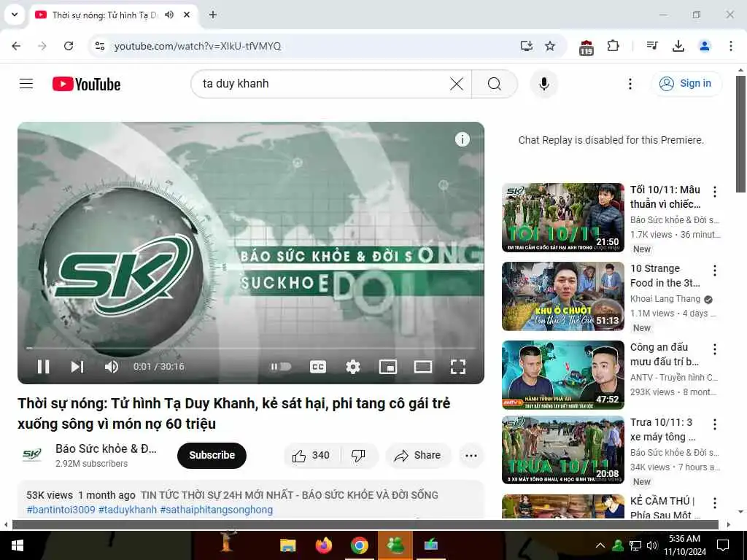The image size is (747, 560).
Task: Open video player settings gear
Action: tap(353, 367)
